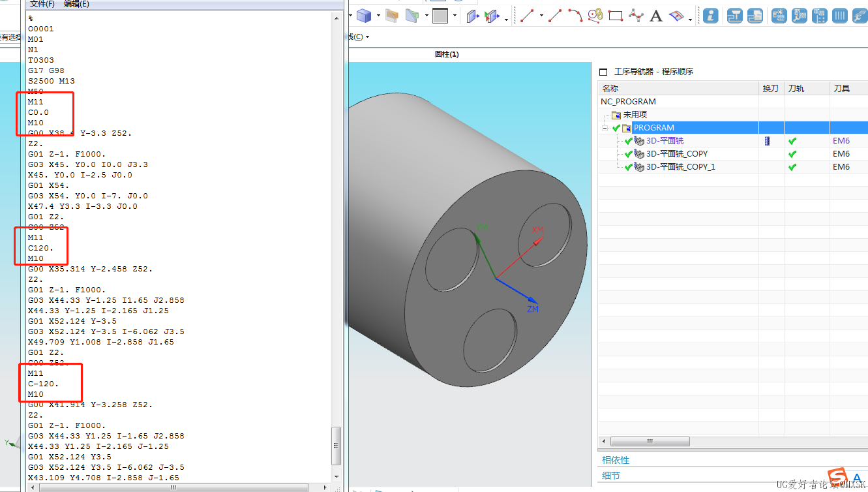Viewport: 868px width, 492px height.
Task: Click the 圆柱(1) title label
Action: point(447,54)
